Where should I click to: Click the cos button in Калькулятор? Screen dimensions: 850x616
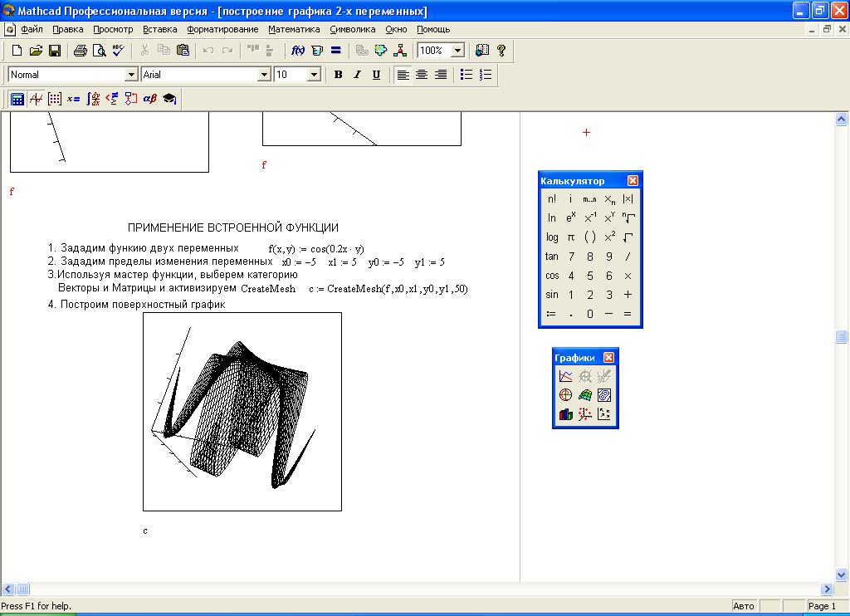pyautogui.click(x=552, y=276)
